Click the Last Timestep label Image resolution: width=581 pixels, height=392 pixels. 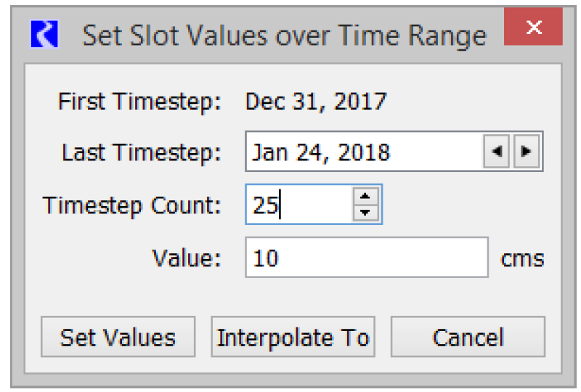(x=141, y=153)
